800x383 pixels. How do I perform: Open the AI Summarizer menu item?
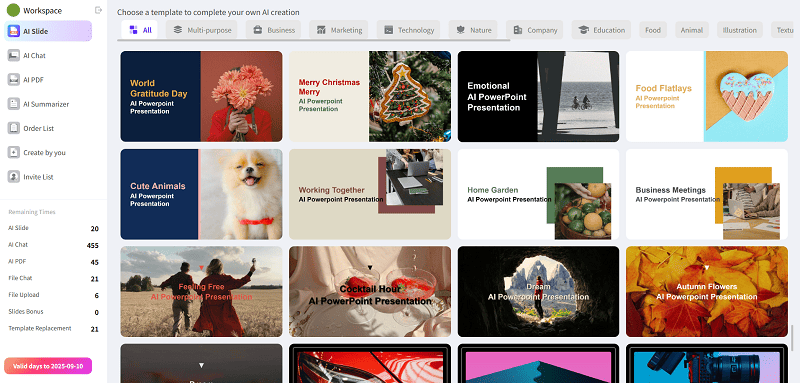48,104
